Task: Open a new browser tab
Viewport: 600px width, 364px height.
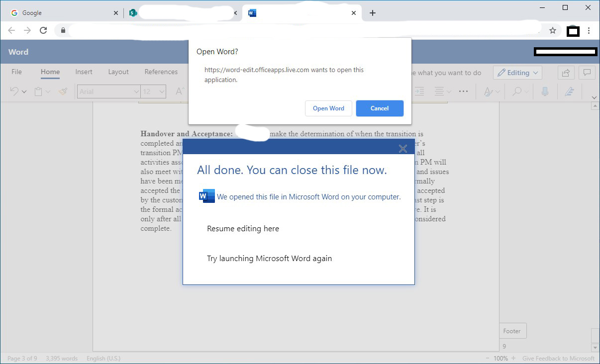Action: [373, 13]
